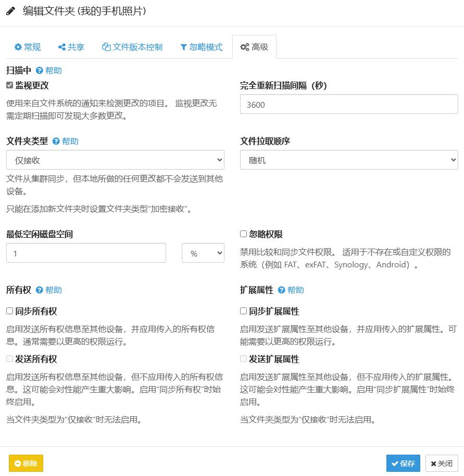Click the checkmark icon on 保存 button
Viewport: 464px width, 476px height.
pos(395,464)
